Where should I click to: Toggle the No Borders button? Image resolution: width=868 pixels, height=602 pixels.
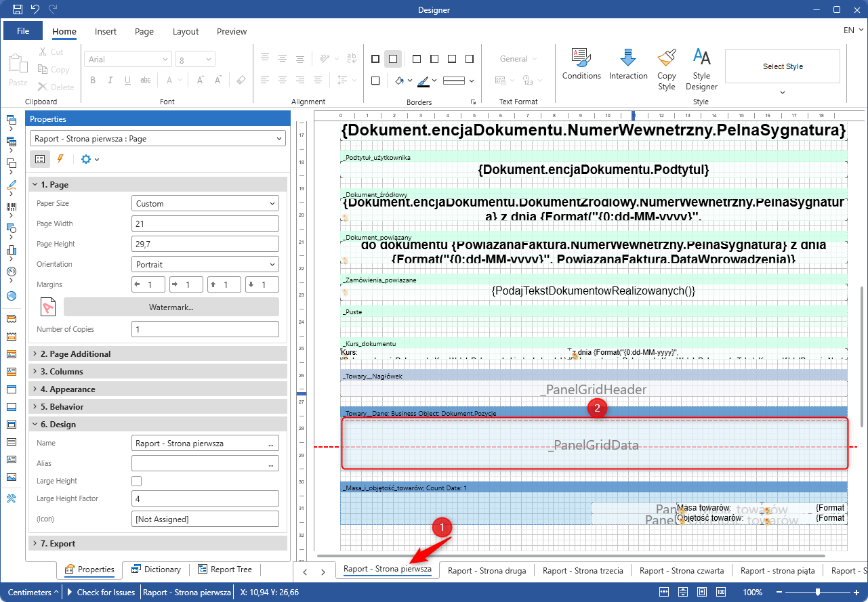pyautogui.click(x=392, y=59)
